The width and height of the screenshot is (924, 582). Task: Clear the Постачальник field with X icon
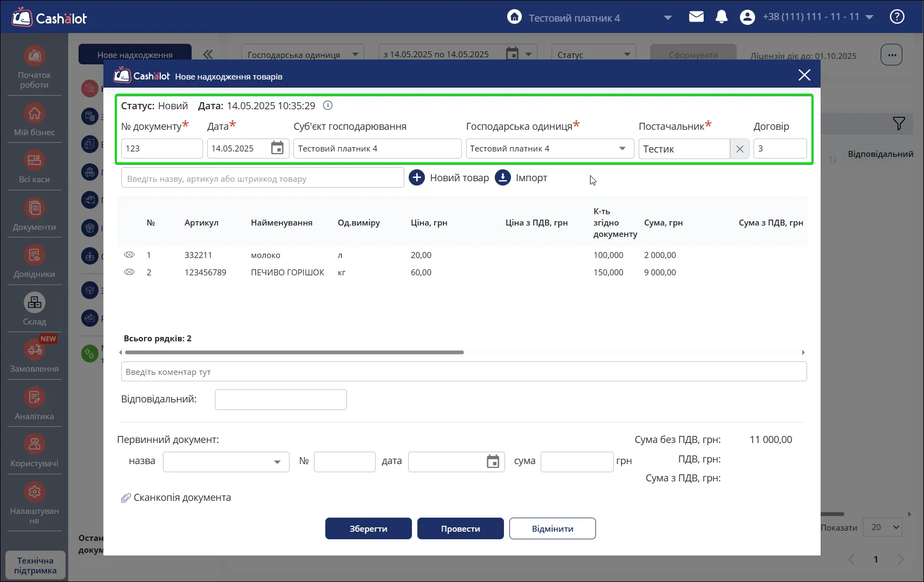click(x=739, y=149)
